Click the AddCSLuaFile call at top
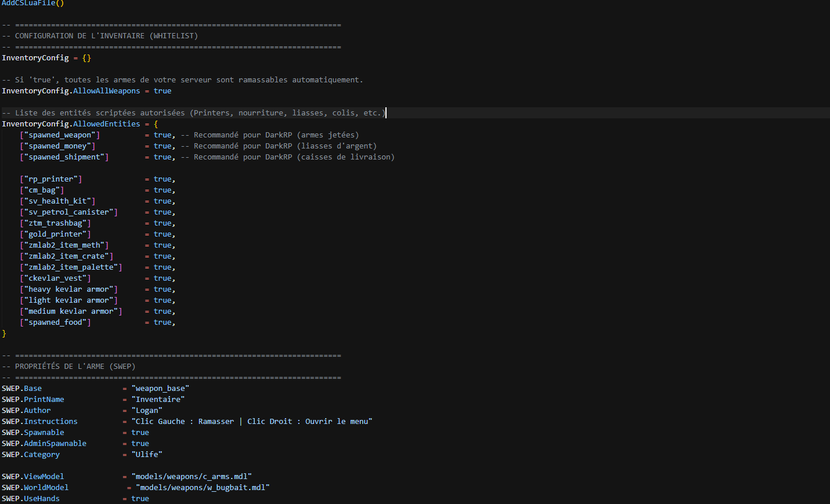This screenshot has height=504, width=830. (33, 3)
